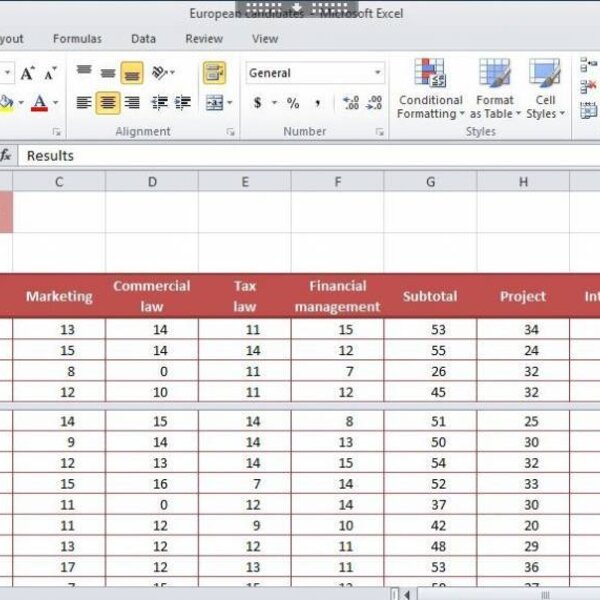600x600 pixels.
Task: Select column H header
Action: click(523, 181)
